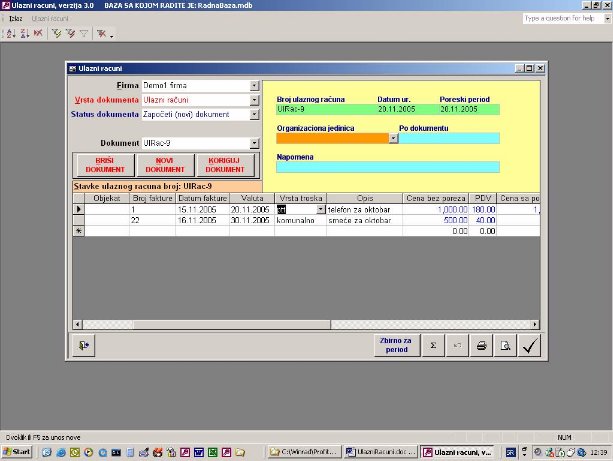Viewport: 613px width, 461px height.
Task: Click the checkmark confirm button
Action: click(531, 346)
